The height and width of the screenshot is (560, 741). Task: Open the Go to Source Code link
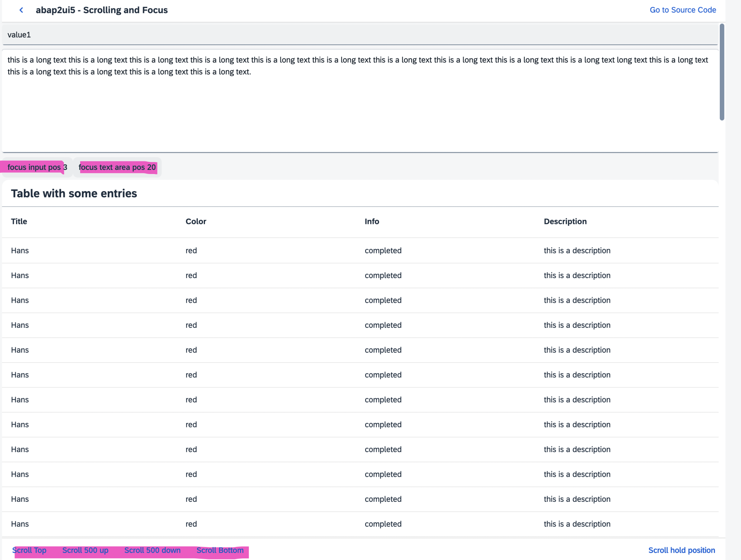(682, 10)
